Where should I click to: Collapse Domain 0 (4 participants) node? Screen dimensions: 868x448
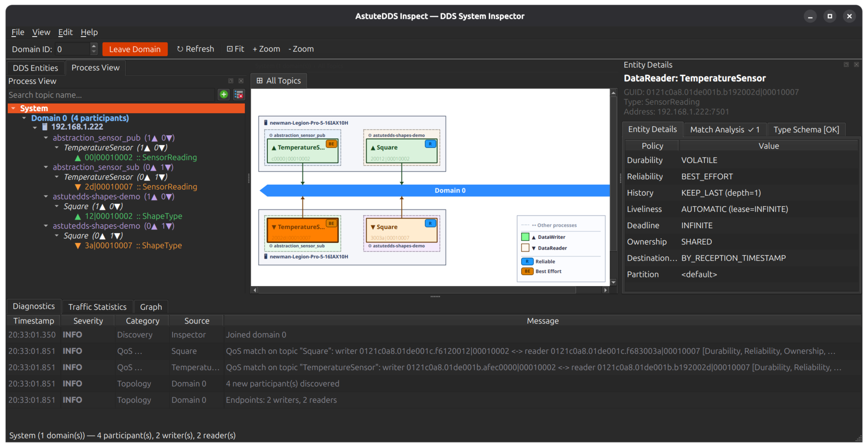24,118
